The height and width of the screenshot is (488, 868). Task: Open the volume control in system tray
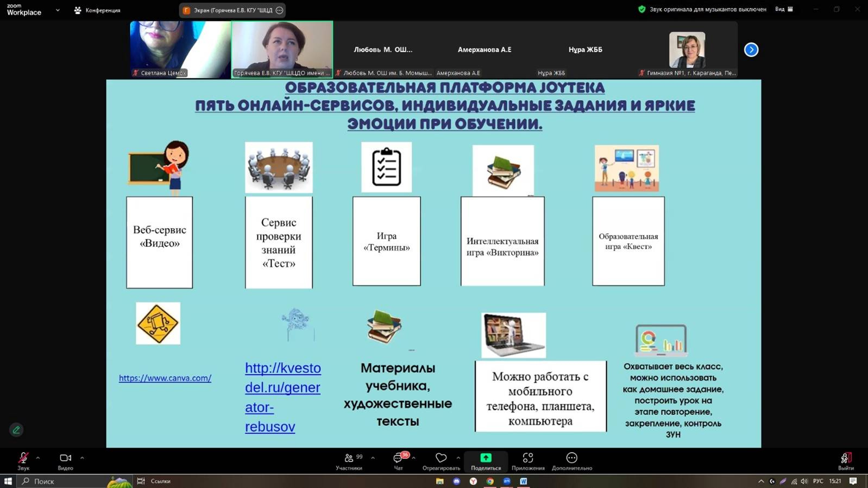coord(804,481)
